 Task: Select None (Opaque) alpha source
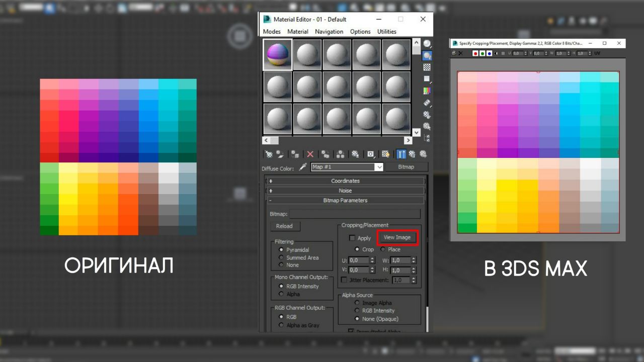pos(357,319)
